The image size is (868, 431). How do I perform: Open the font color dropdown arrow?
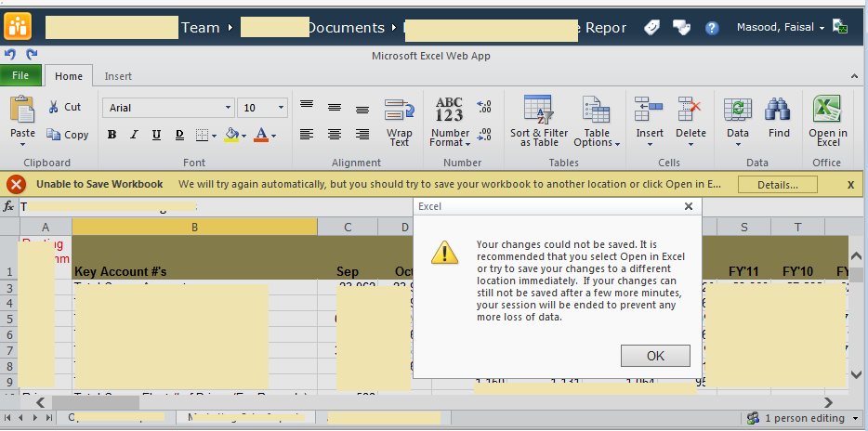tap(273, 136)
